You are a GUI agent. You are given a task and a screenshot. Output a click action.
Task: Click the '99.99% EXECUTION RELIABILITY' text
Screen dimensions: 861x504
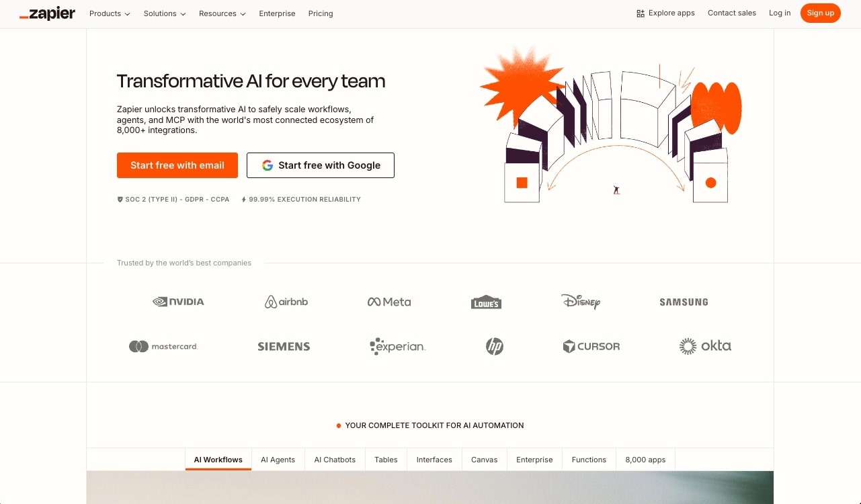click(x=305, y=200)
